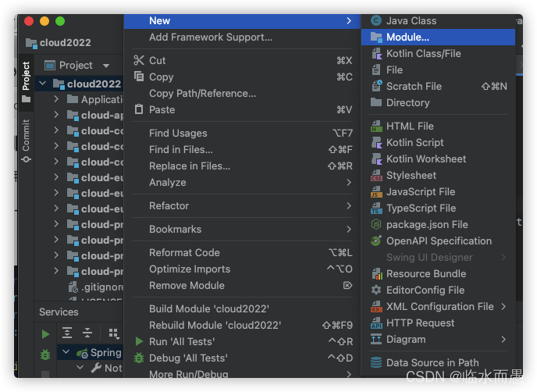Click the Debug bug icon in Services panel
The image size is (537, 392).
coord(45,354)
